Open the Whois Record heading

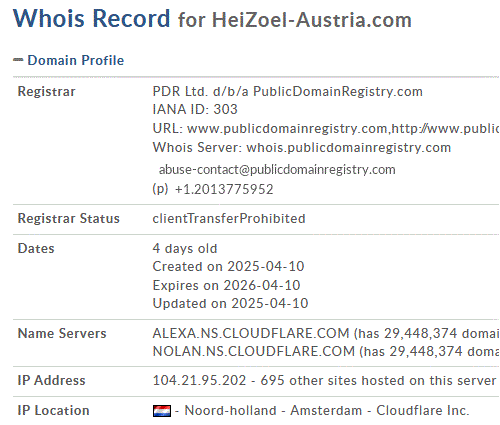tap(92, 18)
